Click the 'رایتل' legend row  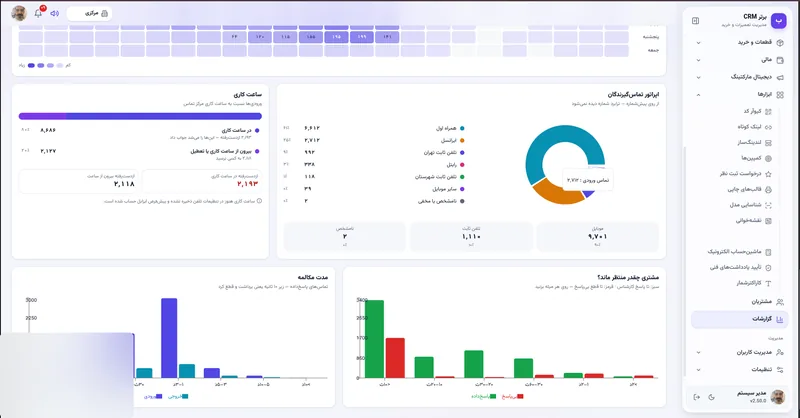coord(374,165)
